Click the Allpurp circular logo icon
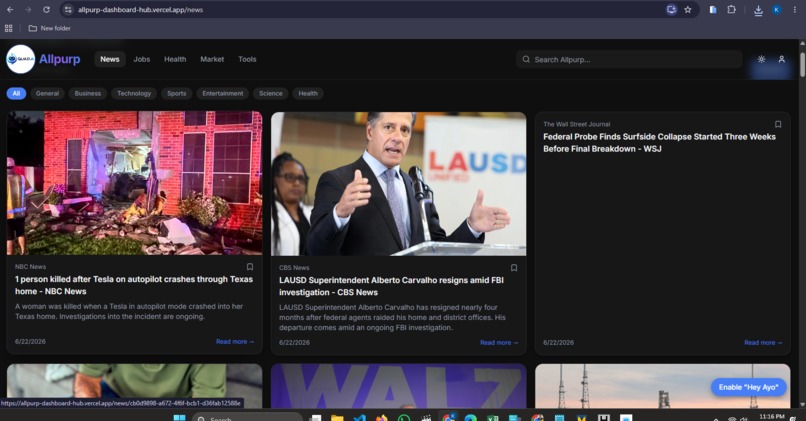Viewport: 806px width, 421px height. pos(21,59)
